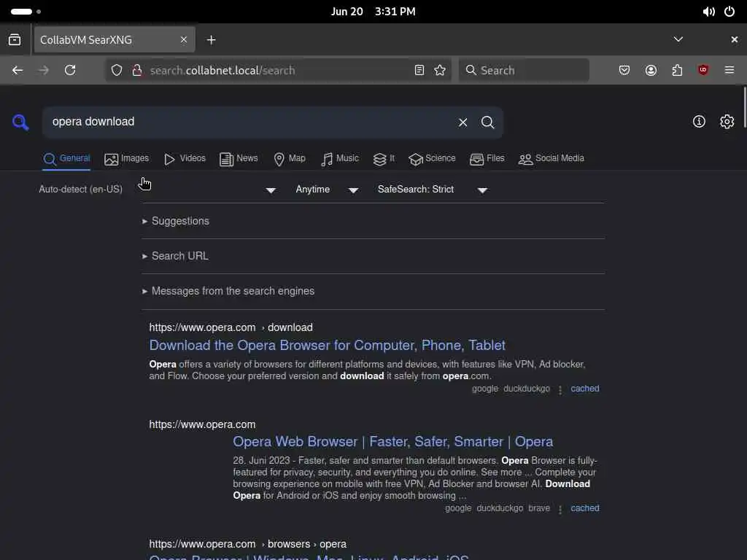The height and width of the screenshot is (560, 747).
Task: Expand the Search URL section
Action: (175, 256)
